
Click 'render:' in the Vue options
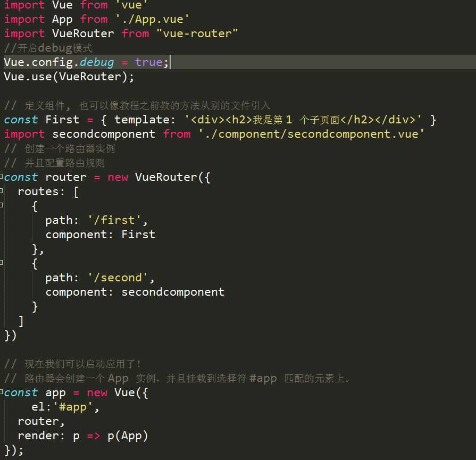[41, 436]
